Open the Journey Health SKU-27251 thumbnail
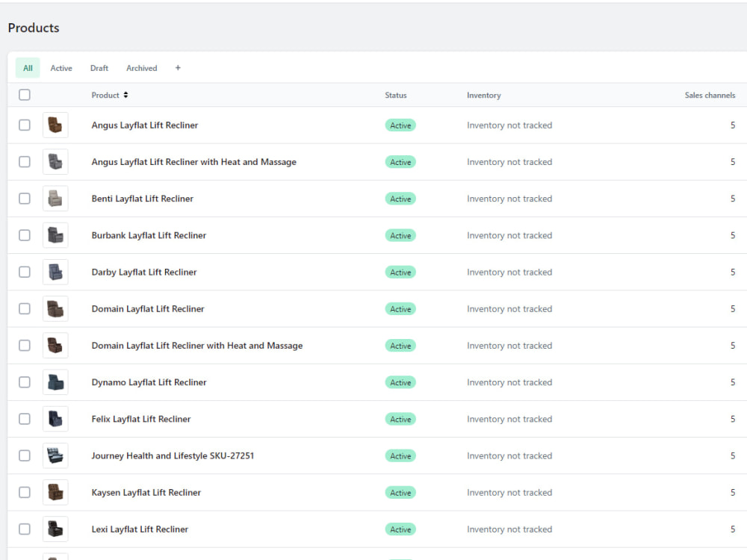This screenshot has width=747, height=560. click(x=55, y=455)
